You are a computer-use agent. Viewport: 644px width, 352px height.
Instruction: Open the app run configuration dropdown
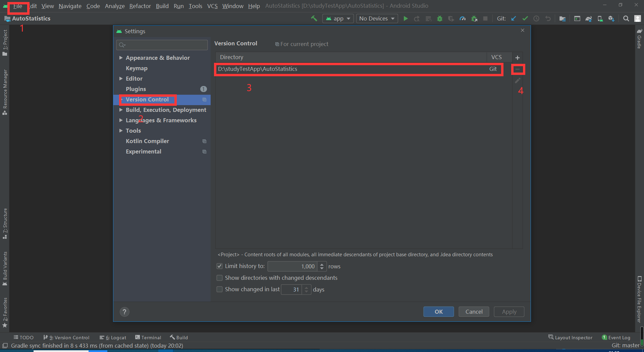tap(338, 18)
